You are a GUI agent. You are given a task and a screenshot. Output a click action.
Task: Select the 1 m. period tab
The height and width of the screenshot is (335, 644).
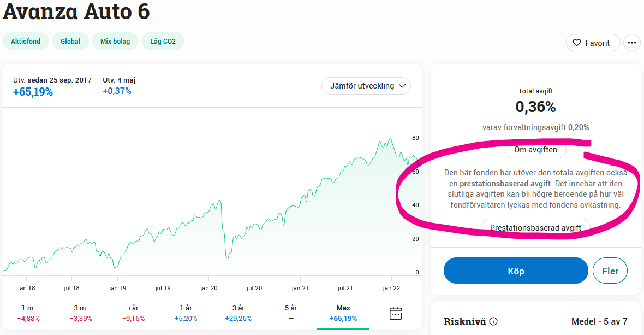pyautogui.click(x=28, y=313)
